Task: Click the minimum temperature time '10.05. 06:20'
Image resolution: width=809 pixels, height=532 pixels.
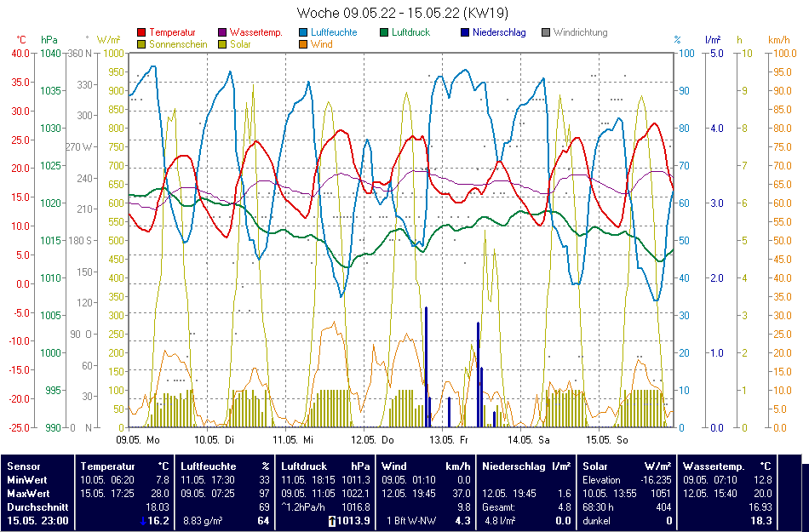Action: pyautogui.click(x=106, y=479)
